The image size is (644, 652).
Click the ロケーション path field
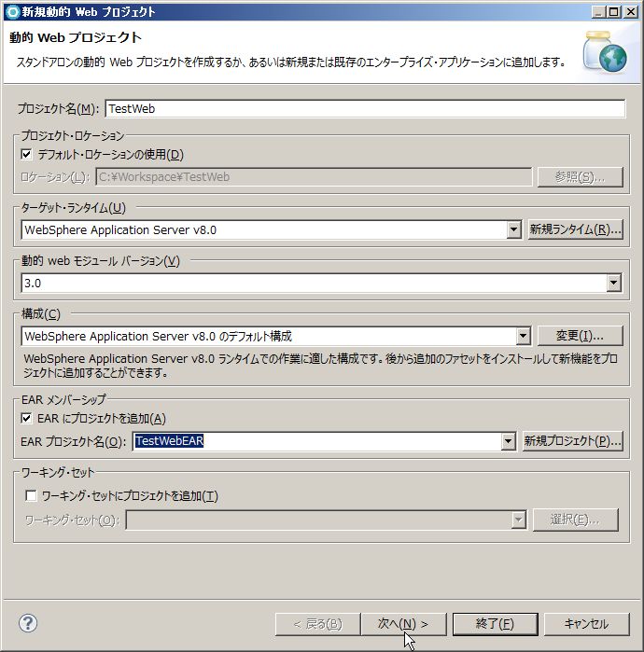point(314,177)
